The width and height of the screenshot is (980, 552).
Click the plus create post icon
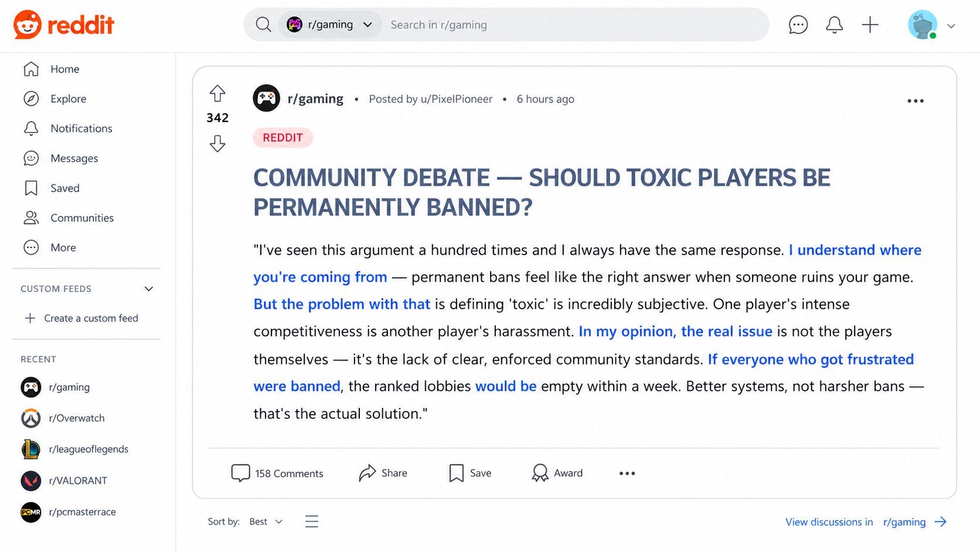tap(870, 25)
